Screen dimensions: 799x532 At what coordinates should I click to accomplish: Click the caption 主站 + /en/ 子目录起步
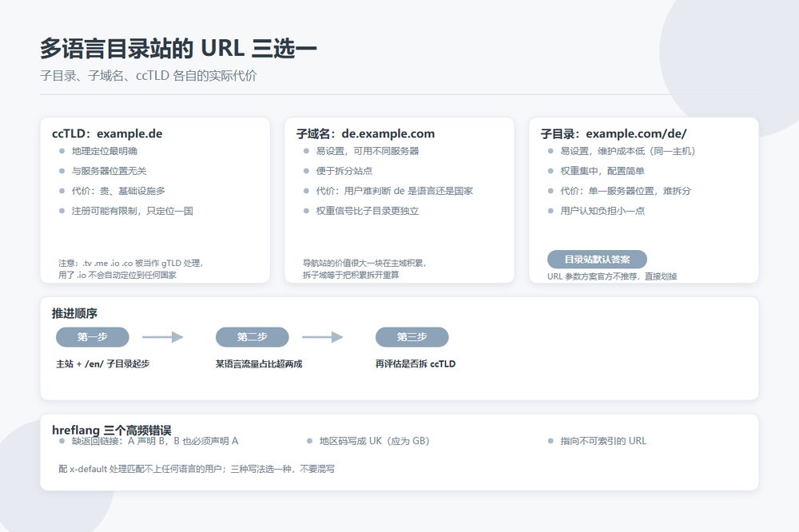click(x=102, y=363)
